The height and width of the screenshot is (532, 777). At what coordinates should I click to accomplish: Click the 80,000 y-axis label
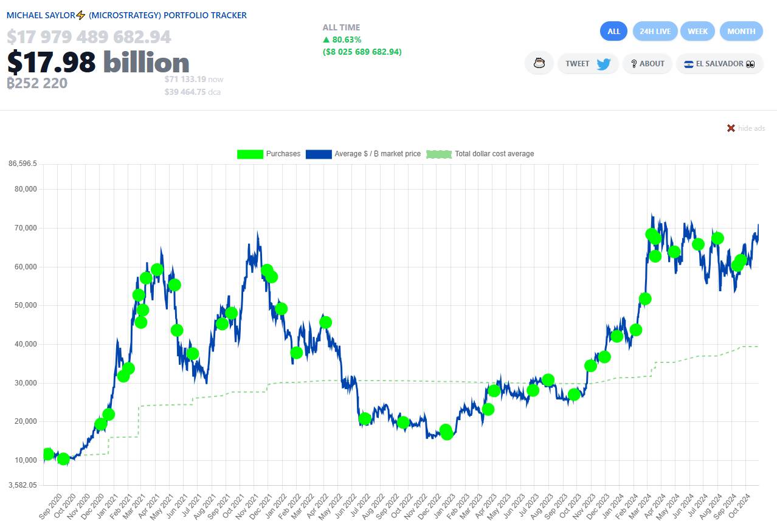(x=25, y=189)
